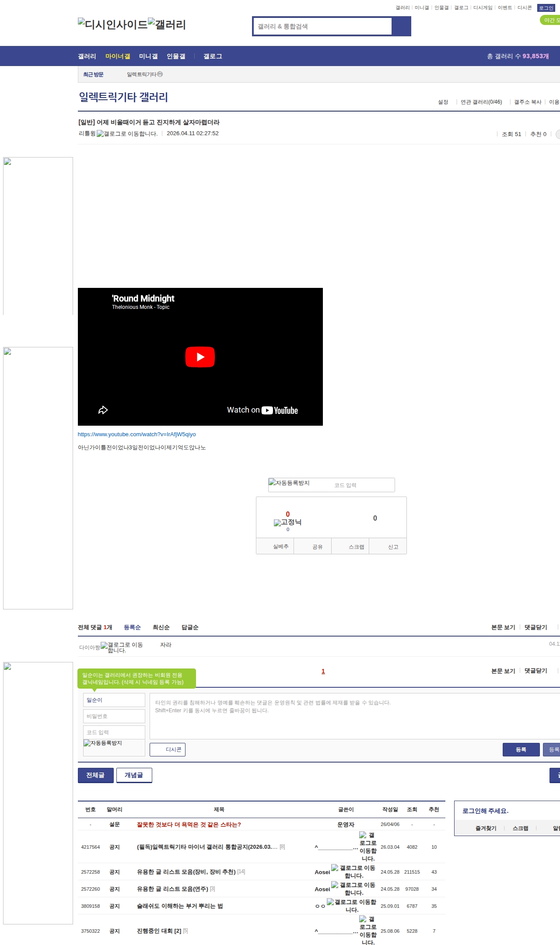Switch to the 마이너갤 navigation tab
Image resolution: width=560 pixels, height=945 pixels.
coord(118,56)
